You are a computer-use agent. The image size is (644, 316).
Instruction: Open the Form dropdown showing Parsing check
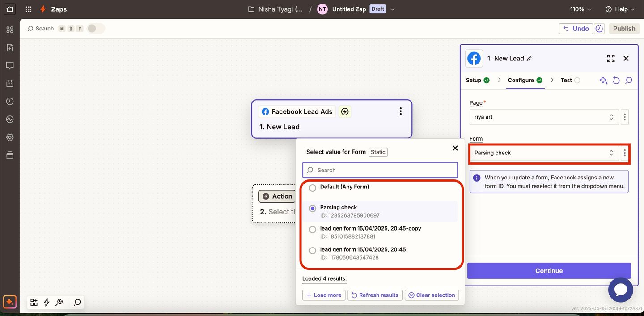544,153
